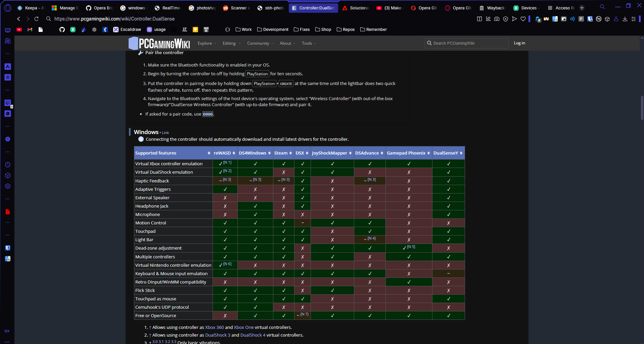644x344 pixels.
Task: Expand the Explore menu
Action: coord(206,43)
